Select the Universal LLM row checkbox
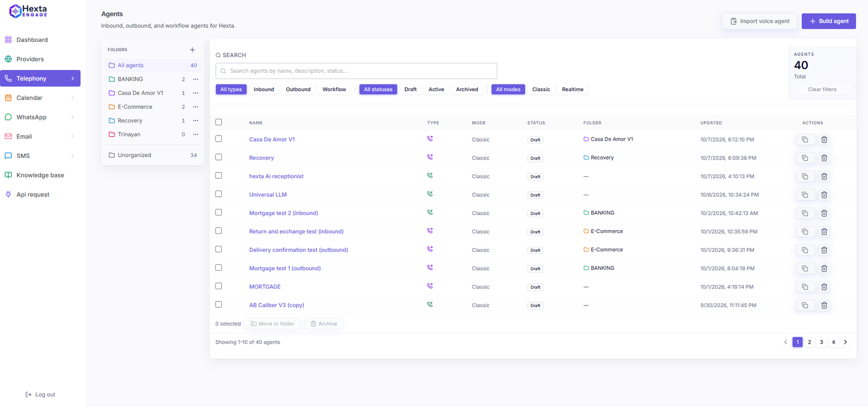Image resolution: width=868 pixels, height=407 pixels. click(x=219, y=194)
